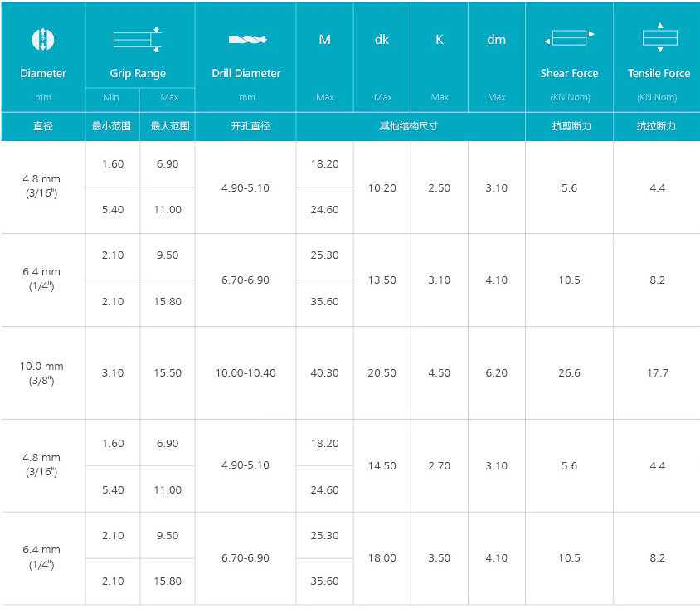Click the Tensile Force arrows icon

coord(660,37)
